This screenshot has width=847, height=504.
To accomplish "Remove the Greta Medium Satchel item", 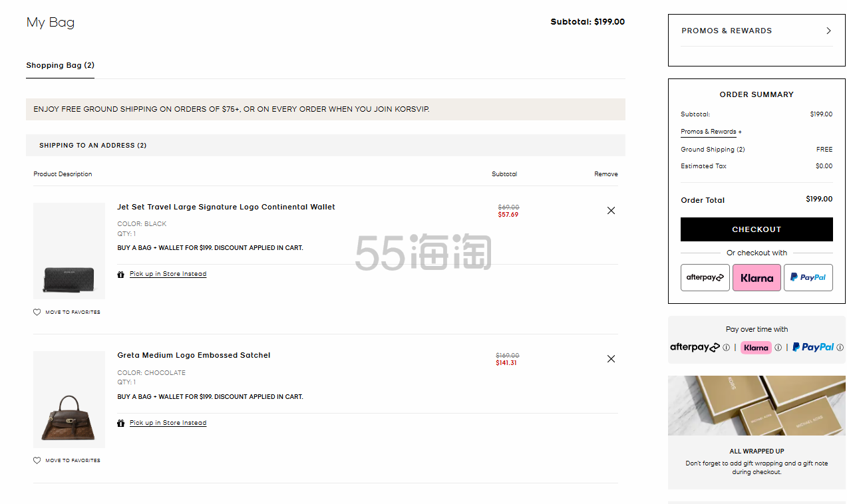I will 611,358.
